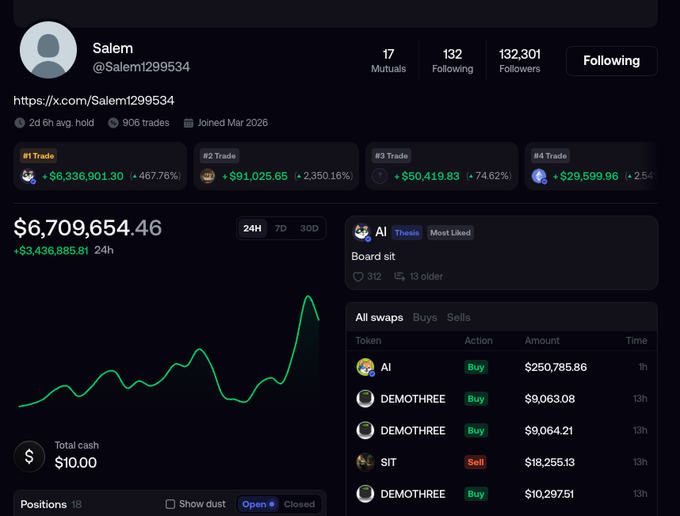
Task: Switch to the Sells tab
Action: tap(458, 317)
